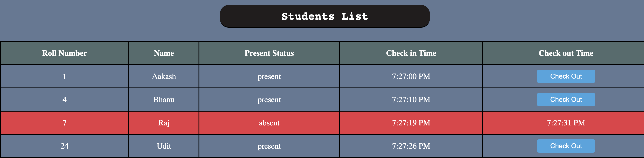Click the name cell showing Raj

point(164,123)
